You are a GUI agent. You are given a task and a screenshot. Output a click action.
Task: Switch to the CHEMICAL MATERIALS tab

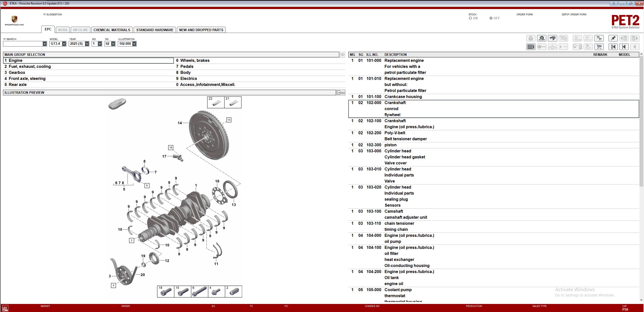pyautogui.click(x=111, y=30)
